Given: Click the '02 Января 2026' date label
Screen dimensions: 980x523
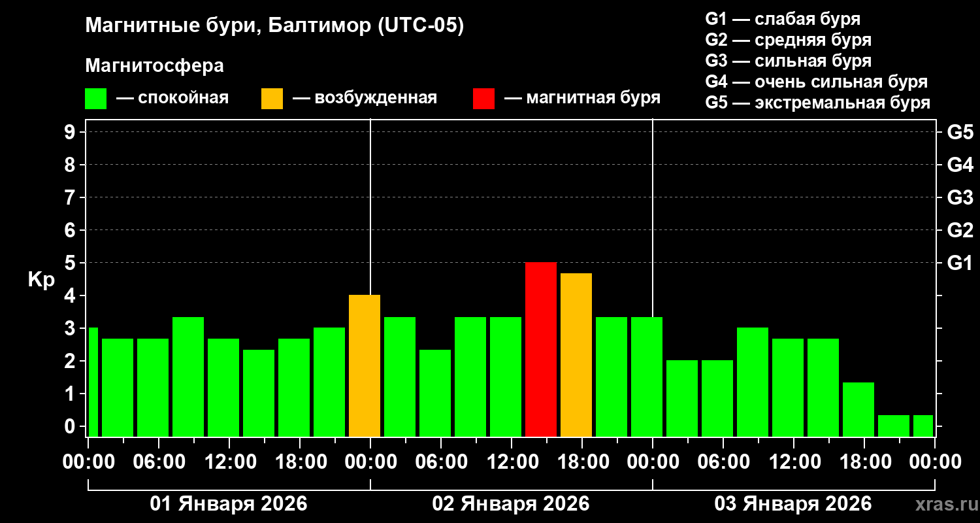Looking at the screenshot, I should (x=511, y=503).
